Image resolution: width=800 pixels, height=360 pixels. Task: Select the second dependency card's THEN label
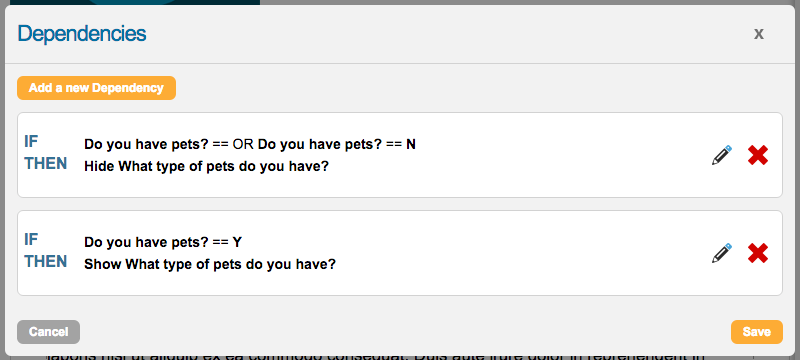46,261
